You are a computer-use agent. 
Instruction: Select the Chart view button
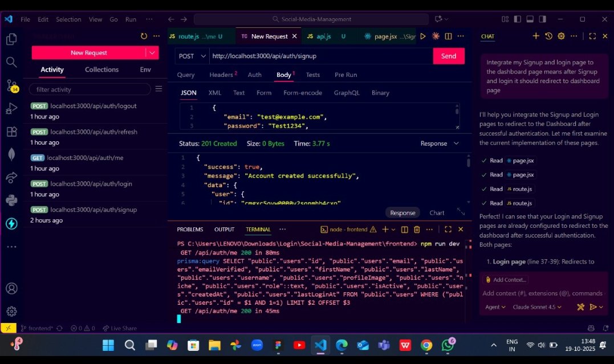click(x=437, y=212)
